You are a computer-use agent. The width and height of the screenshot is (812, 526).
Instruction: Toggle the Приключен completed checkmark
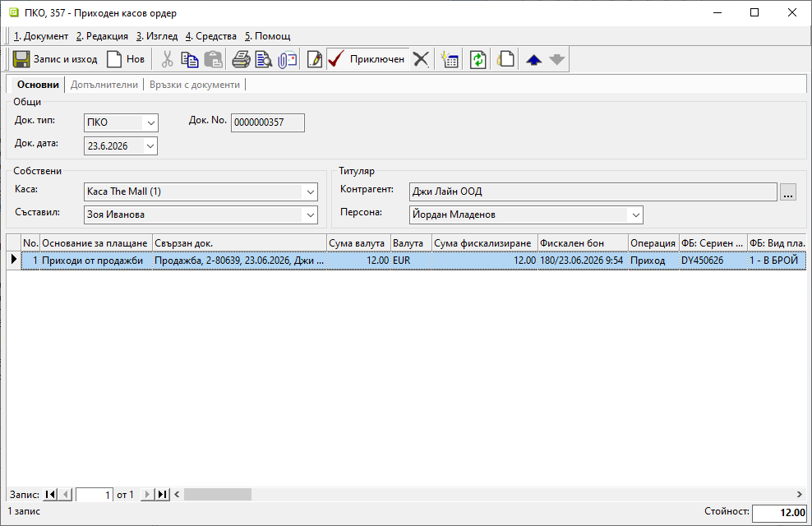coord(367,59)
